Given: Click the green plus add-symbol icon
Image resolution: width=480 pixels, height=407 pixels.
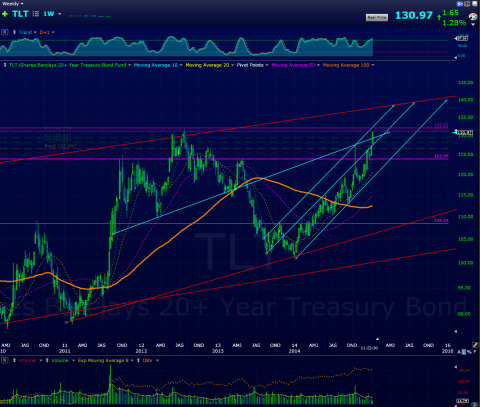Looking at the screenshot, I should [5, 14].
